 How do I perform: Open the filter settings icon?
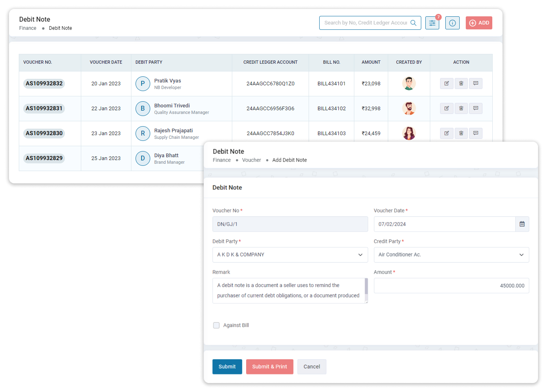[432, 23]
